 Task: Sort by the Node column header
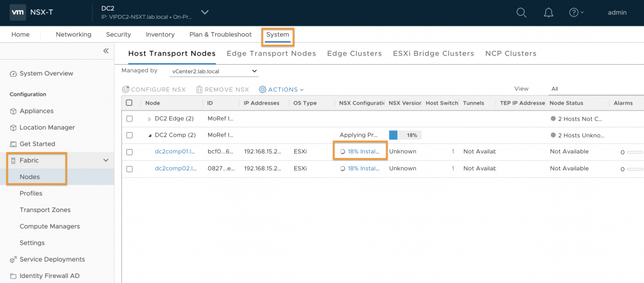[152, 103]
